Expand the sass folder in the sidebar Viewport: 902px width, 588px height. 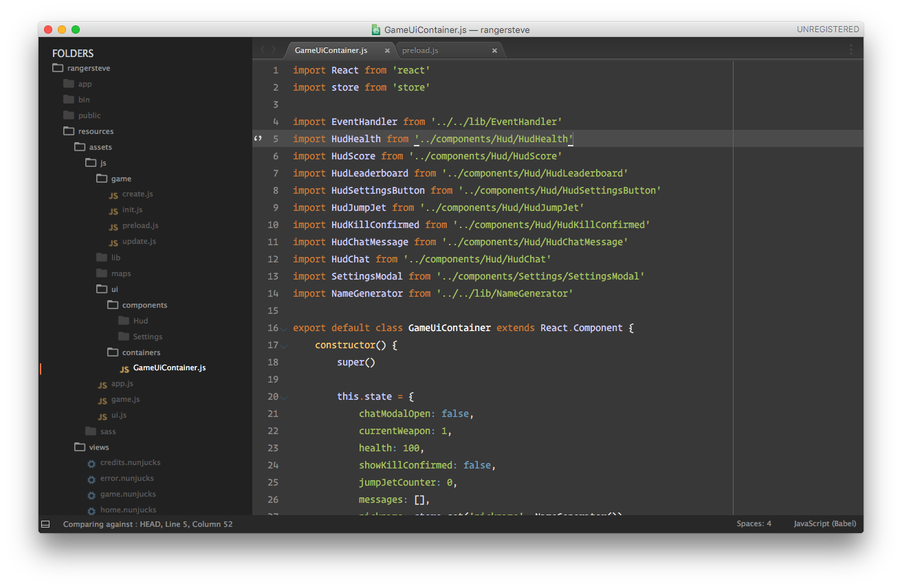(x=108, y=431)
